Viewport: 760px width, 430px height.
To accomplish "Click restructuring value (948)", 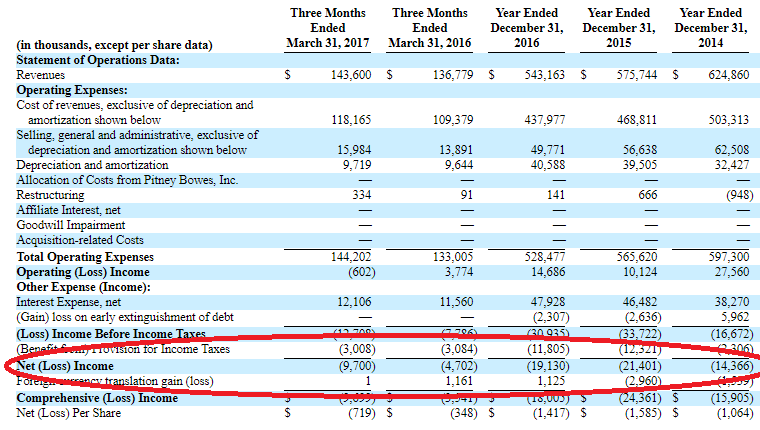I will pos(740,195).
